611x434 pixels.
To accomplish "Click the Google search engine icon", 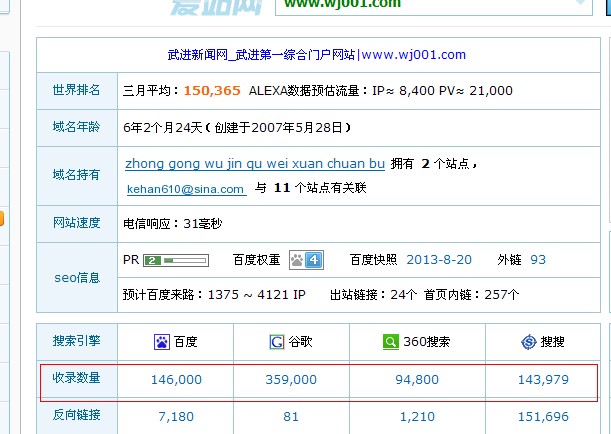I will click(277, 342).
